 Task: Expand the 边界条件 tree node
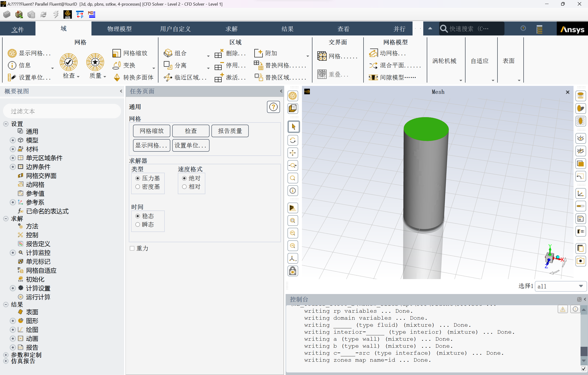coord(13,167)
